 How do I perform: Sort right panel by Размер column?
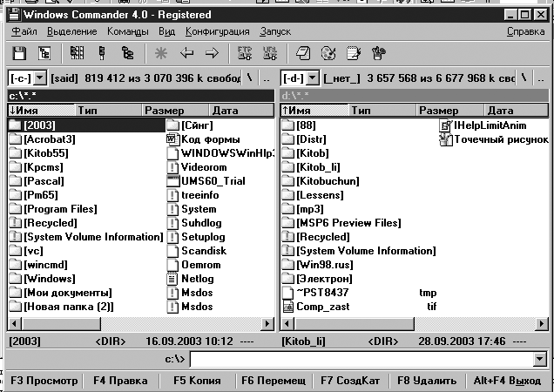[x=449, y=111]
